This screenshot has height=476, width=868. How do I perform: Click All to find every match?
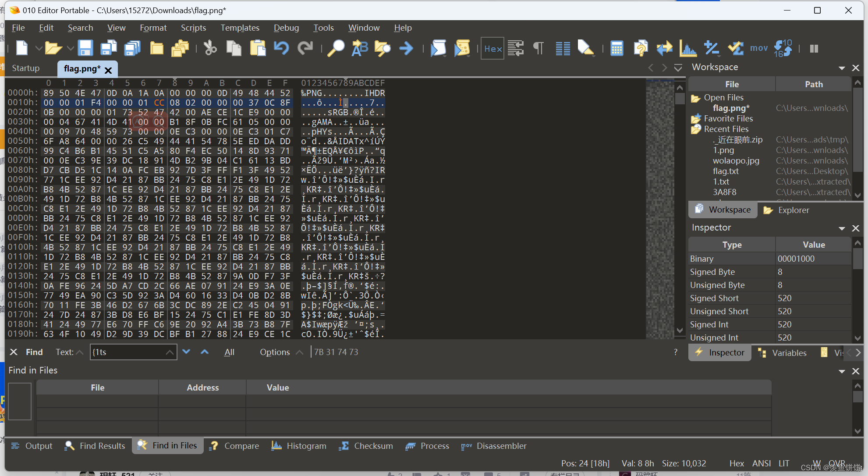[229, 352]
